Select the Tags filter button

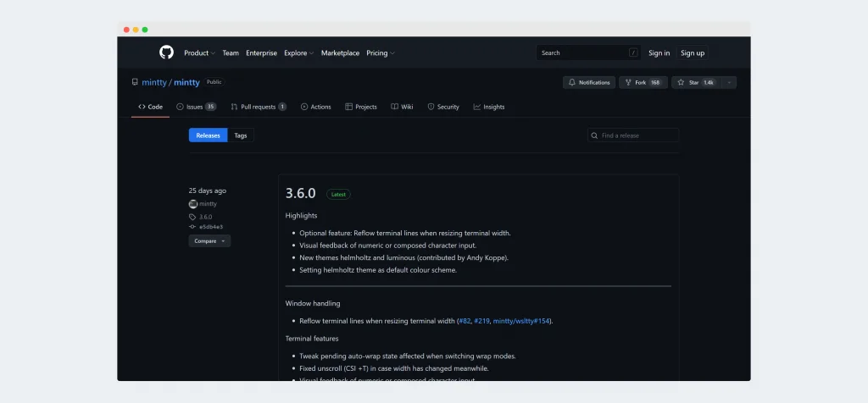tap(240, 135)
